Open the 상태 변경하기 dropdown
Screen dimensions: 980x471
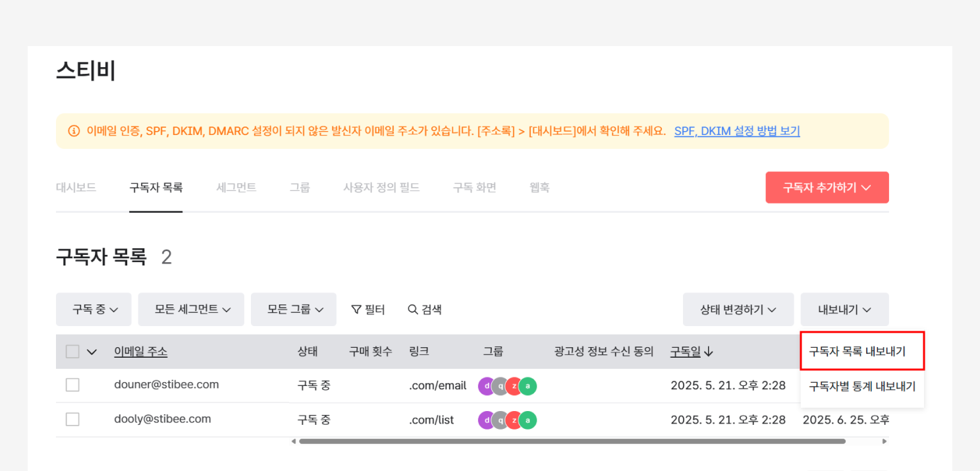[x=738, y=310]
